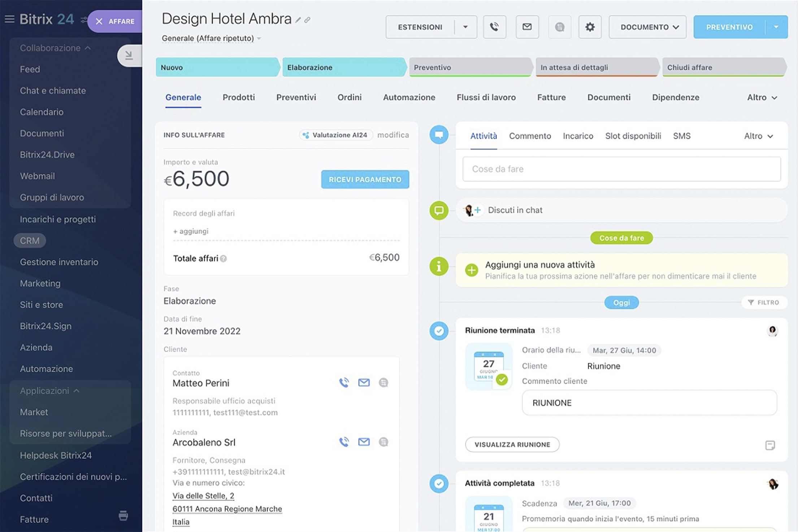Open the hamburger main menu
The width and height of the screenshot is (798, 532).
click(9, 19)
